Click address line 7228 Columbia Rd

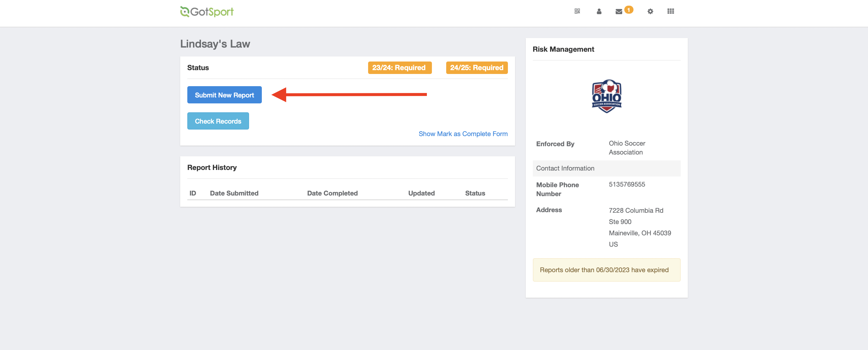(636, 210)
